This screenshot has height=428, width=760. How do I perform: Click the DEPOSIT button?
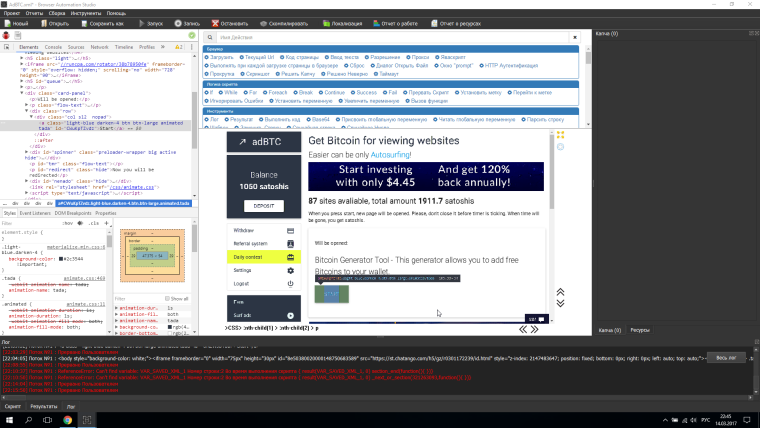tap(264, 204)
